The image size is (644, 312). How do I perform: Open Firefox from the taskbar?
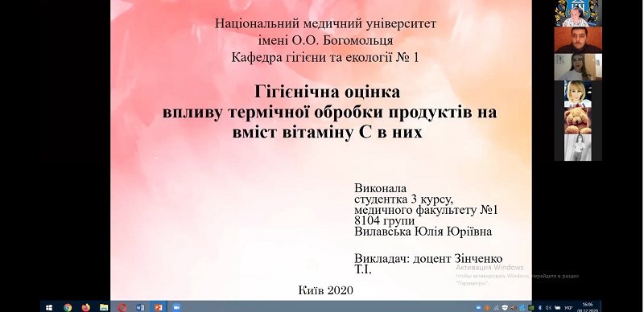[x=86, y=307]
